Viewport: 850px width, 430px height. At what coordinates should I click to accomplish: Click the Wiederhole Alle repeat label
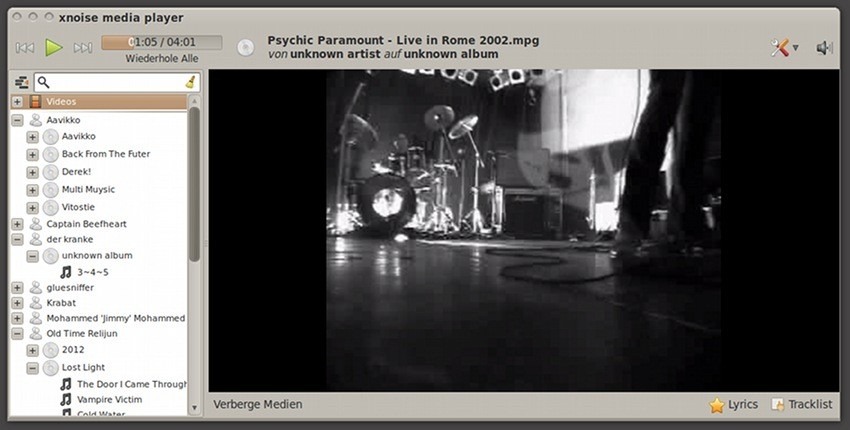(162, 58)
